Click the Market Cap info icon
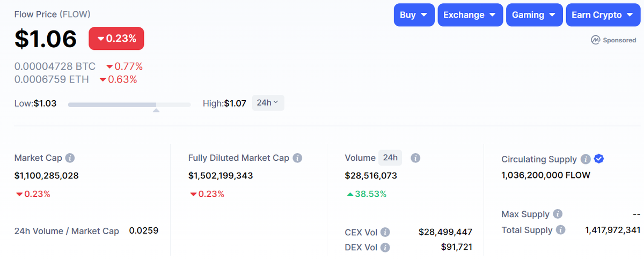The width and height of the screenshot is (644, 261). pos(70,158)
